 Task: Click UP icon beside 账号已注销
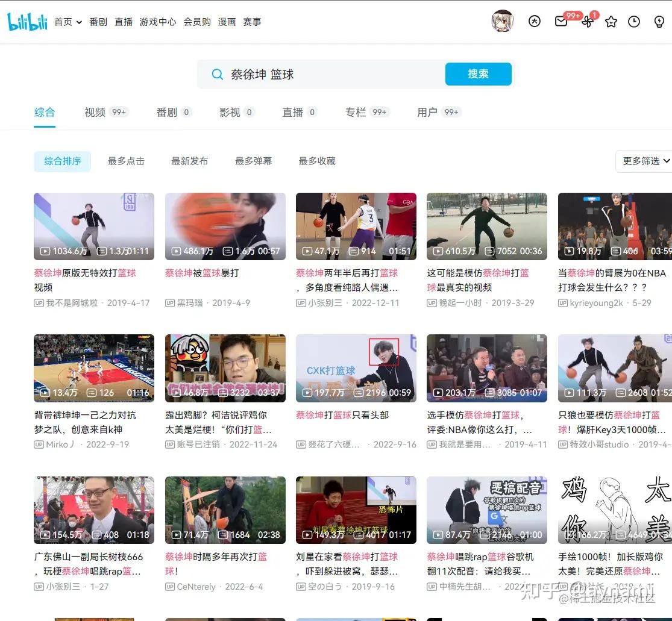point(170,445)
